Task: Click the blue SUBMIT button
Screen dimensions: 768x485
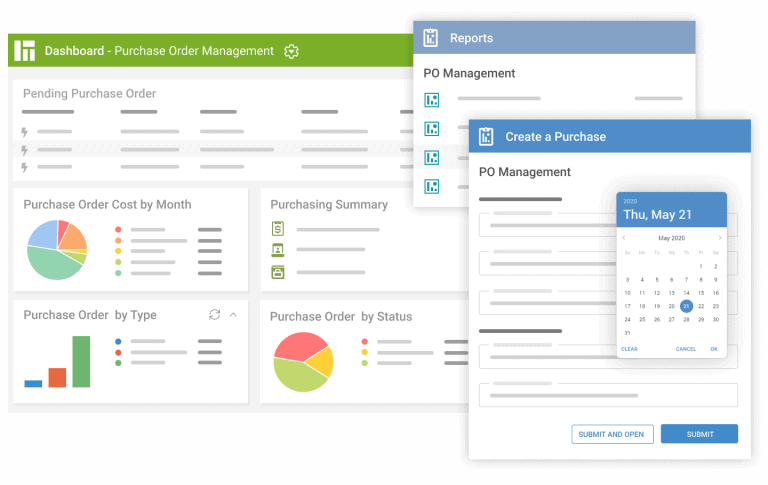Action: pos(699,434)
